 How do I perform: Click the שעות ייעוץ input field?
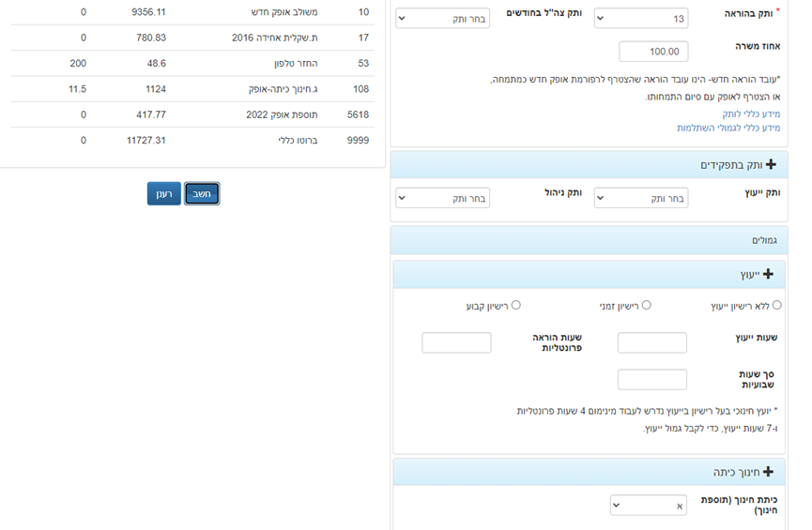652,342
